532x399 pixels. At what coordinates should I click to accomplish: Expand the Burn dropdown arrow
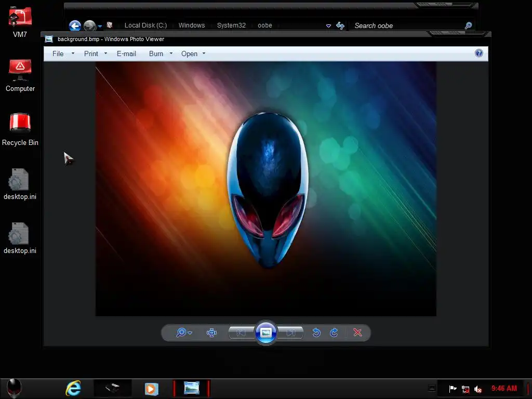(x=171, y=54)
